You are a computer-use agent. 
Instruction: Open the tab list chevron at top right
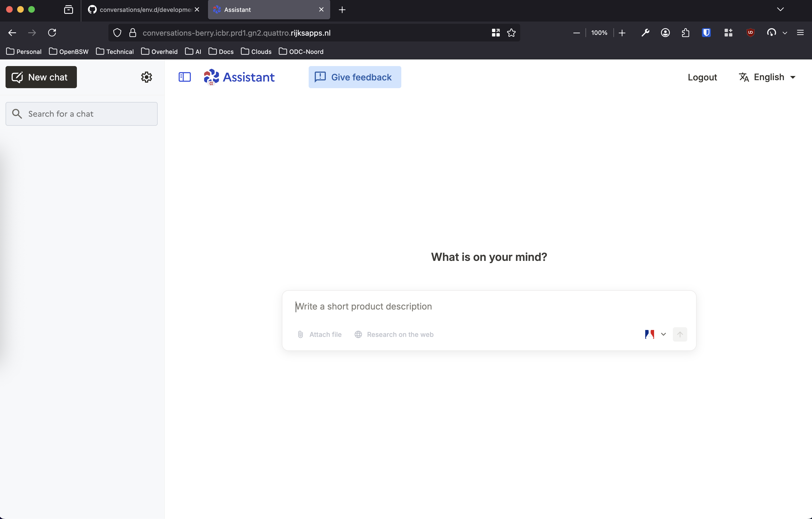(x=780, y=9)
